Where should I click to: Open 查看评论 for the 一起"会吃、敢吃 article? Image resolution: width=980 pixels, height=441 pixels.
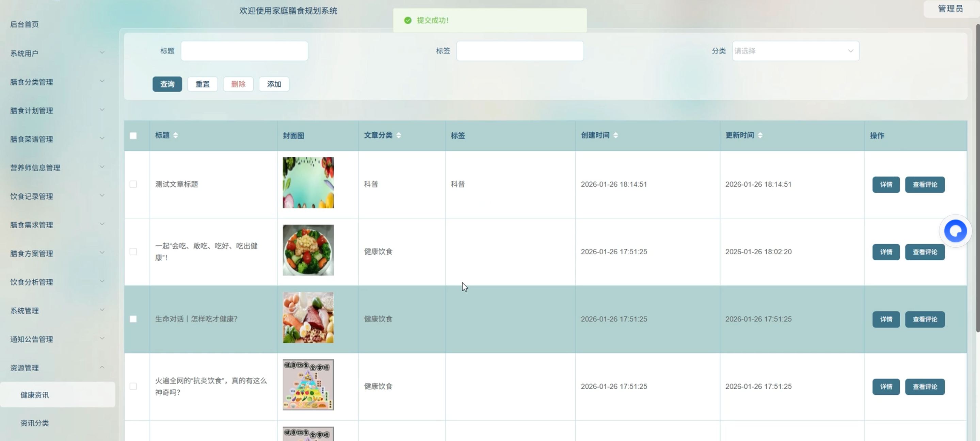925,252
